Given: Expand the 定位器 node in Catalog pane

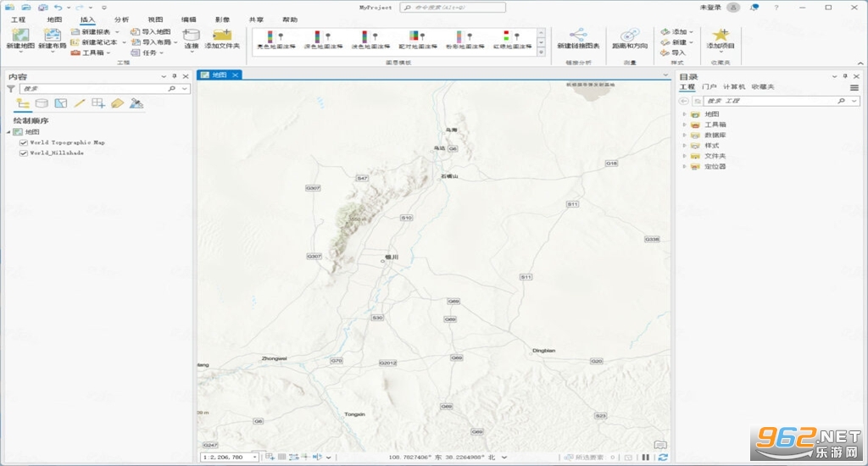Looking at the screenshot, I should point(684,167).
